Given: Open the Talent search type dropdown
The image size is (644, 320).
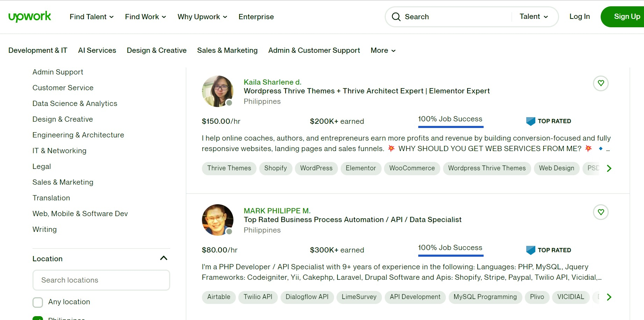Looking at the screenshot, I should (534, 16).
